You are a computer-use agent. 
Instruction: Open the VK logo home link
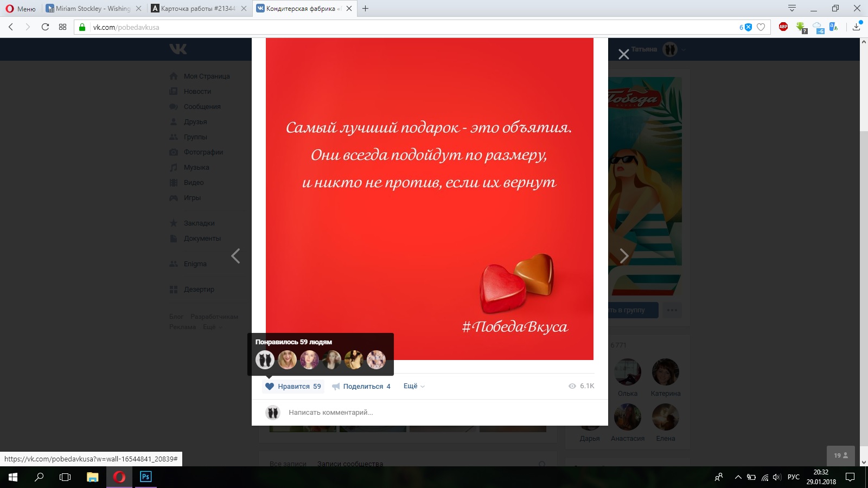pos(178,49)
